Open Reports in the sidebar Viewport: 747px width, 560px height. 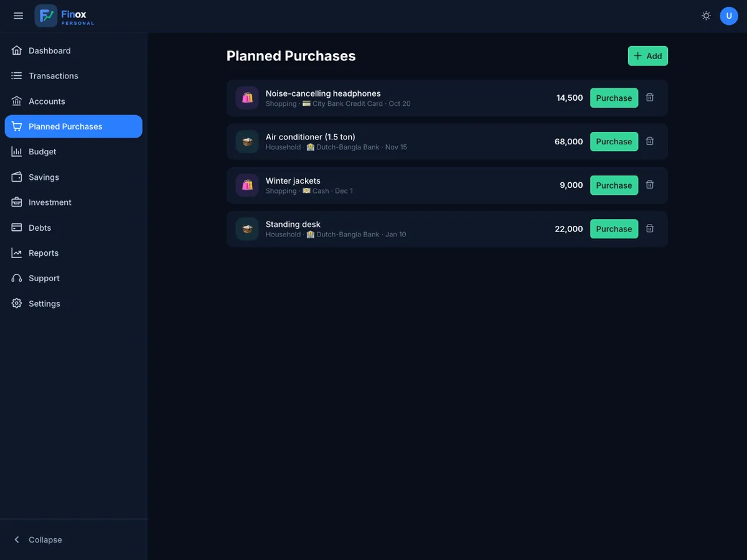(x=73, y=253)
